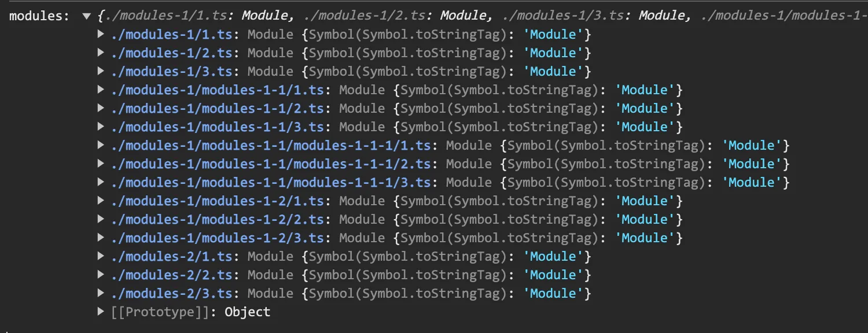Expand the ./modules-1/1.ts entry arrow

(101, 35)
